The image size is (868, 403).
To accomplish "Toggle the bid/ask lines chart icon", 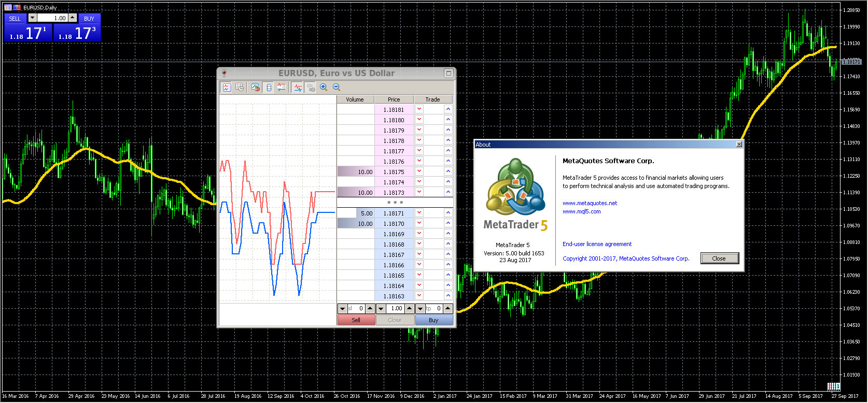I will pyautogui.click(x=298, y=88).
